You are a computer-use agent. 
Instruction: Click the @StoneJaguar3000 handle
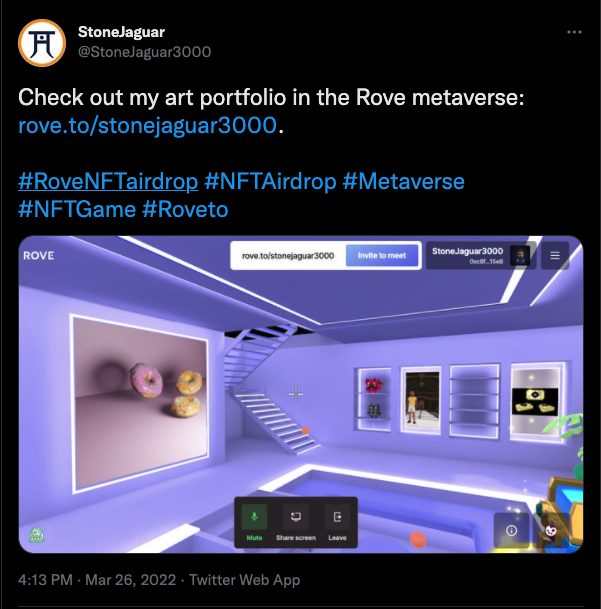145,52
